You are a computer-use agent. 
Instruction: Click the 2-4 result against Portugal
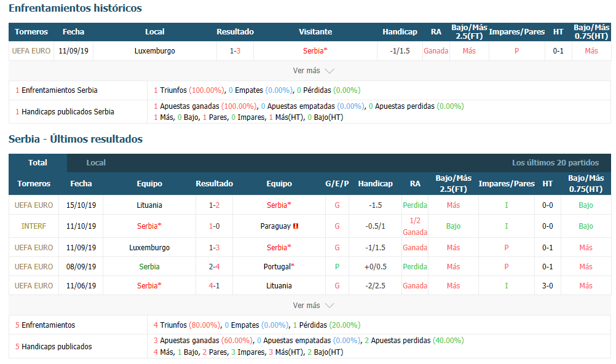point(214,266)
